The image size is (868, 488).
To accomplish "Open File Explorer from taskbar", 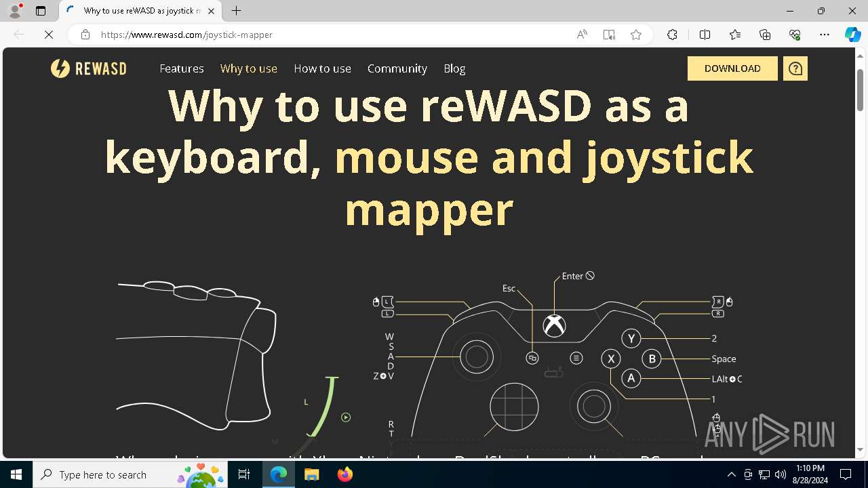I will (312, 474).
